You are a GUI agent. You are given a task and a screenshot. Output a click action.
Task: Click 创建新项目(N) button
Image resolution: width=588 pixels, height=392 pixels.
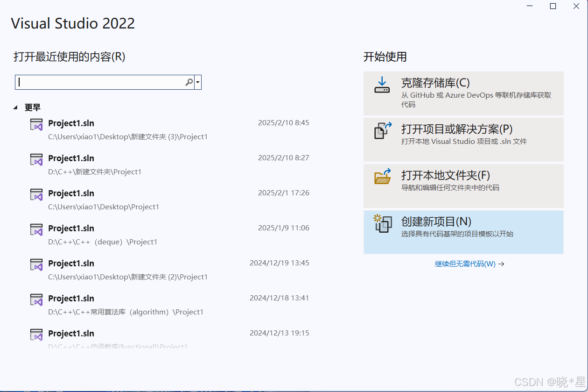(x=463, y=232)
